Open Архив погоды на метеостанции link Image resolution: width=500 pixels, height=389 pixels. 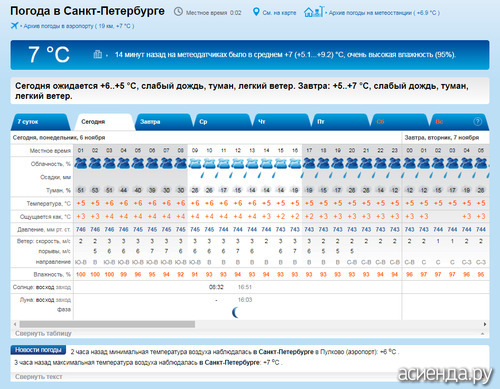(x=384, y=13)
